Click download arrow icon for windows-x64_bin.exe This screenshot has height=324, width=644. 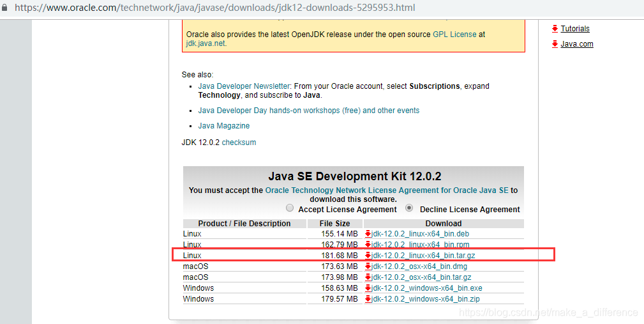pyautogui.click(x=368, y=288)
